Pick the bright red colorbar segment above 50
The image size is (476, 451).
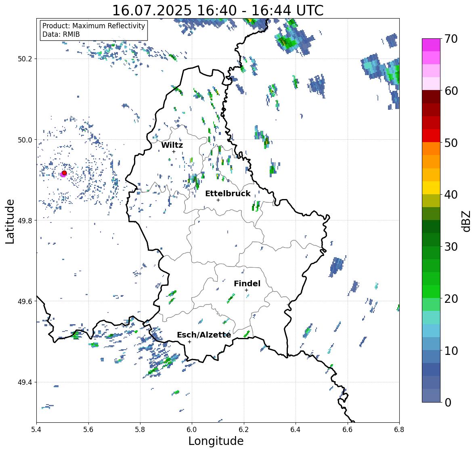431,136
